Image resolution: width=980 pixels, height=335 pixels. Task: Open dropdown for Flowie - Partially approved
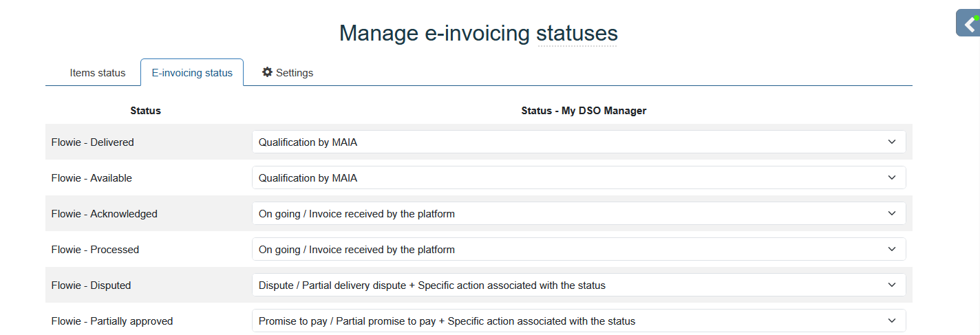[579, 321]
